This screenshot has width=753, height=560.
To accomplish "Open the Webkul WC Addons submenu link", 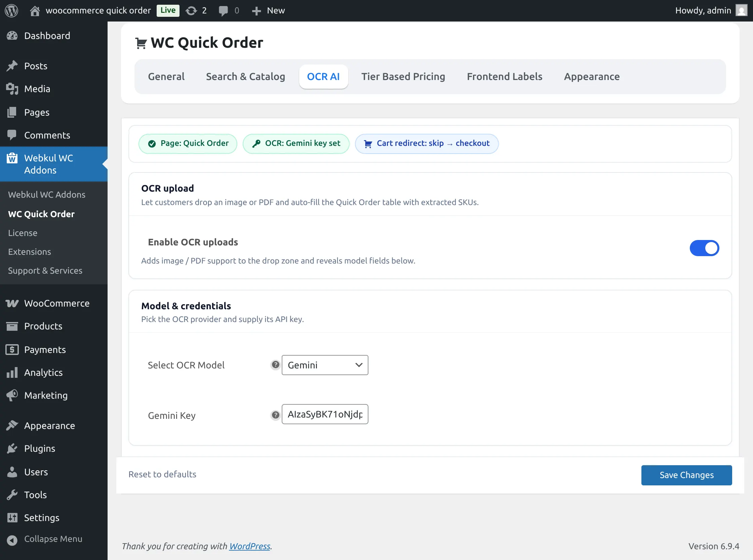I will [47, 194].
